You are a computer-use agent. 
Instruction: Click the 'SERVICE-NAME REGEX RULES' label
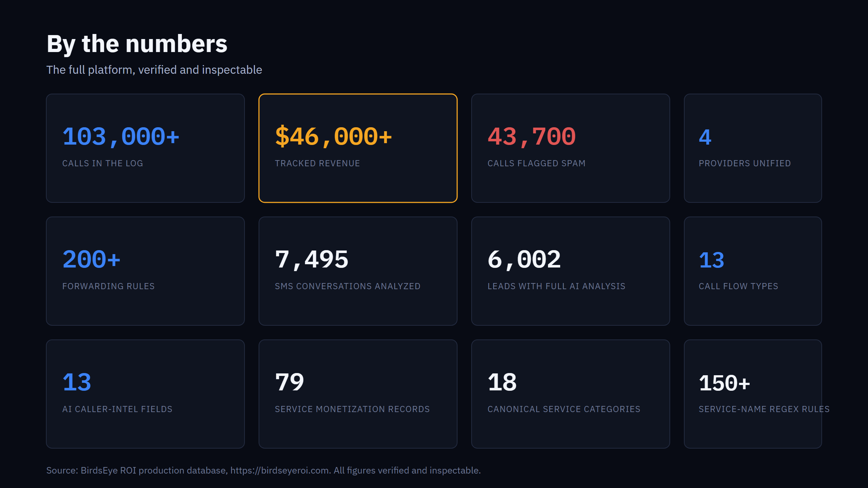764,409
